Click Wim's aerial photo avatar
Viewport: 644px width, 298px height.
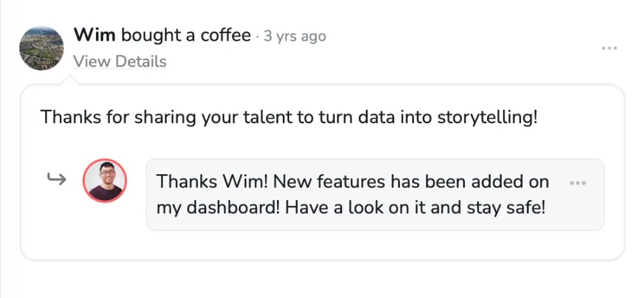42,48
